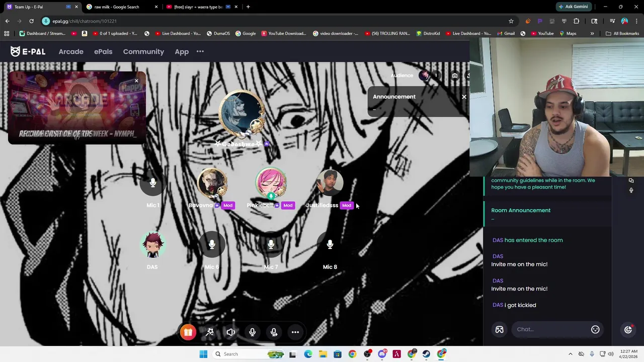Click the chat bubbles icon in side panel
The height and width of the screenshot is (362, 644).
631,180
